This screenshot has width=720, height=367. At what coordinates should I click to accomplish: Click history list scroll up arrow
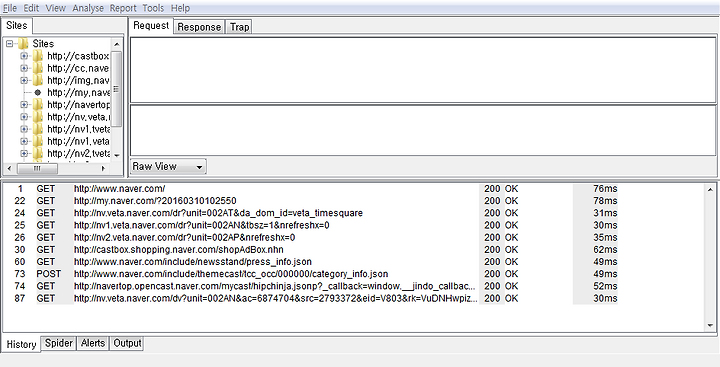tap(710, 189)
